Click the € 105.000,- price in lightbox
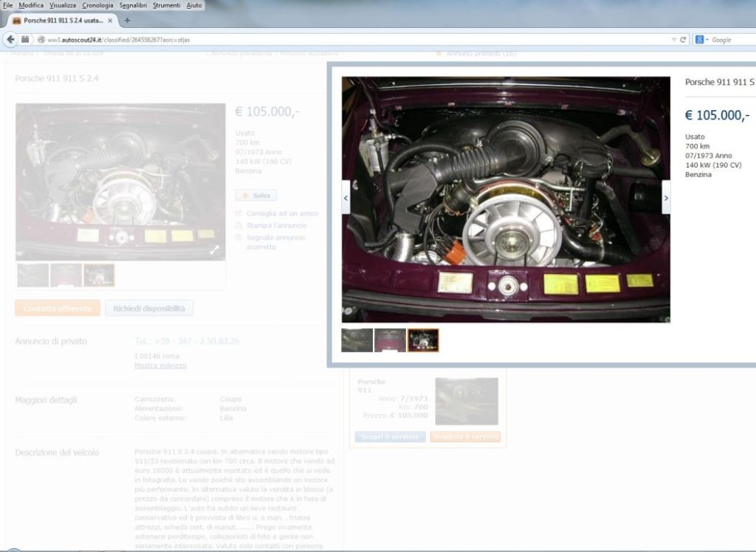This screenshot has height=552, width=756. (x=717, y=114)
